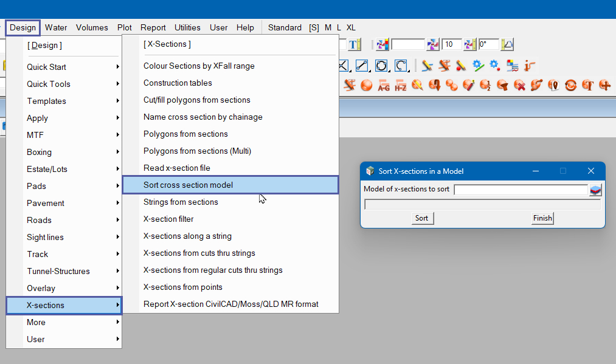
Task: Select 'X-section filter' from the submenu
Action: coord(168,219)
